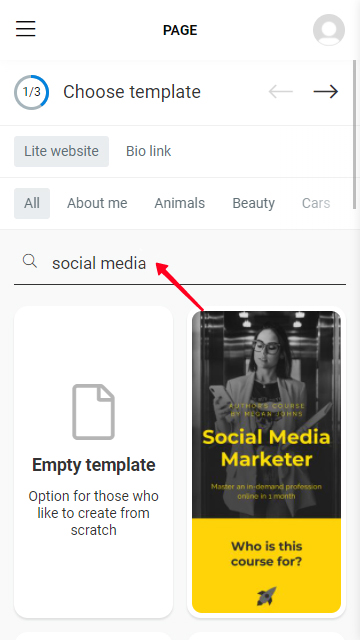Filter templates by Beauty
The image size is (360, 640).
click(x=253, y=203)
